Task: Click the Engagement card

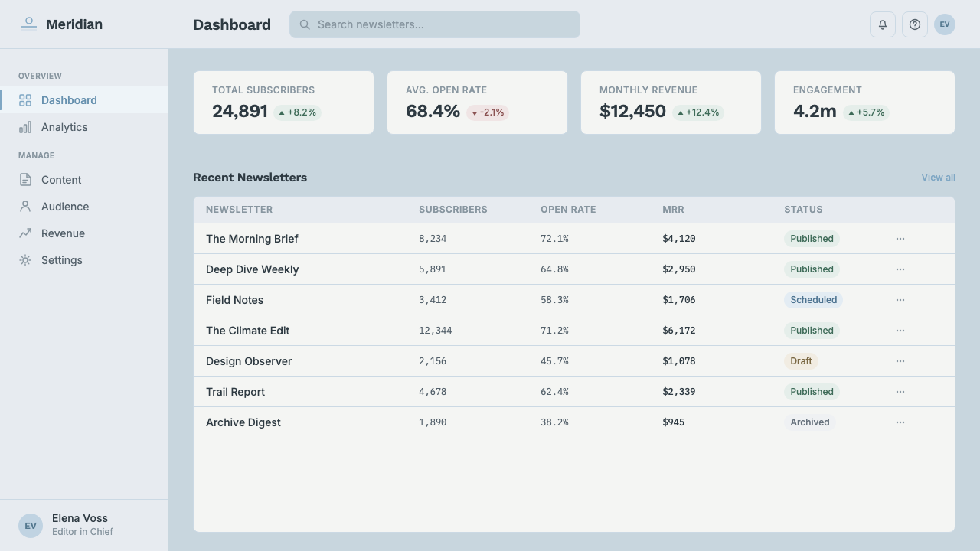Action: 864,103
